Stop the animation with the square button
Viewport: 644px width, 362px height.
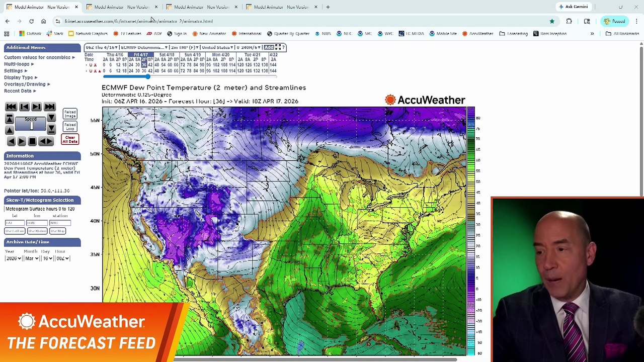tap(32, 141)
